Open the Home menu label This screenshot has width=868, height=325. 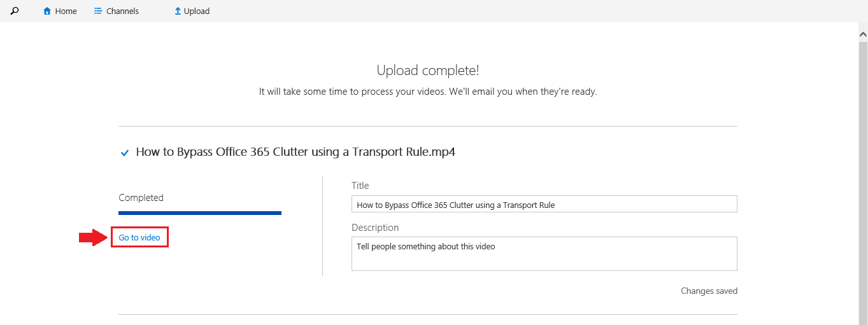66,11
